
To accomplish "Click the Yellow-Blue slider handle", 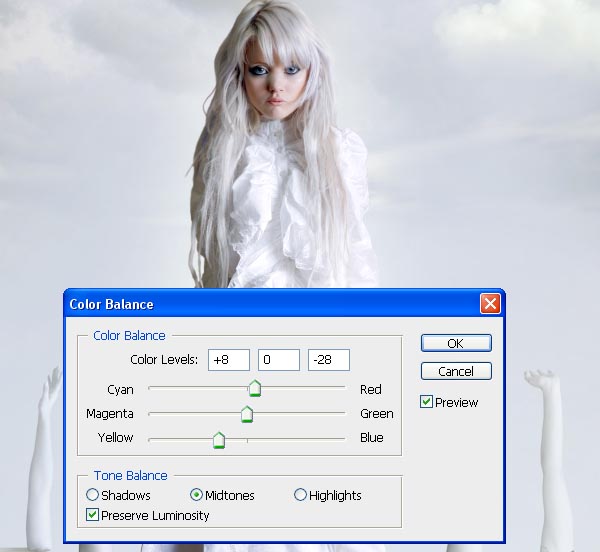I will 219,440.
